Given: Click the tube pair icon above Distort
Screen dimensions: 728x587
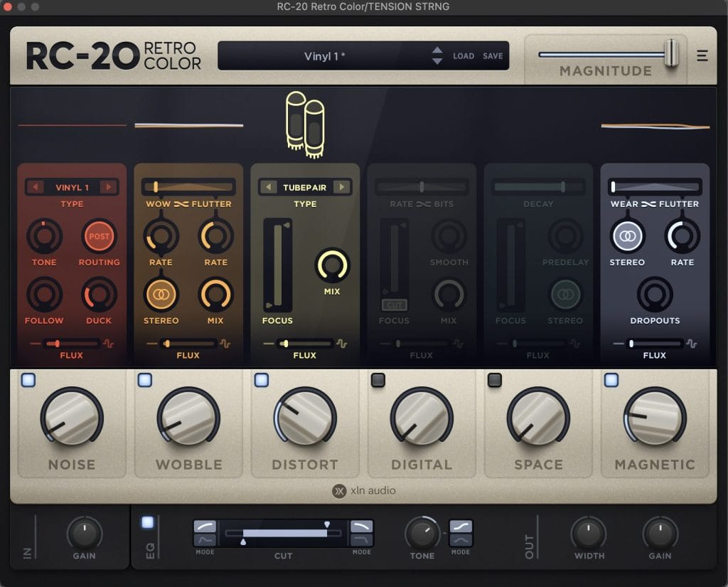Looking at the screenshot, I should [305, 124].
